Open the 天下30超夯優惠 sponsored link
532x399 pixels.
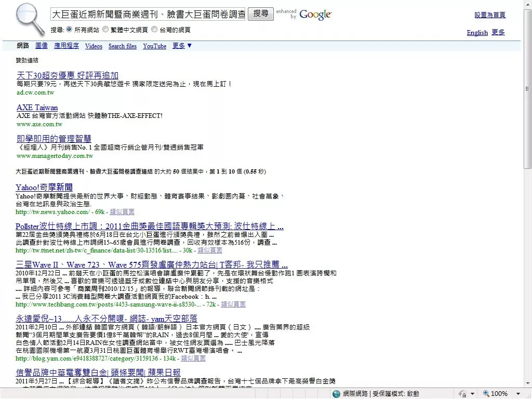coord(68,75)
